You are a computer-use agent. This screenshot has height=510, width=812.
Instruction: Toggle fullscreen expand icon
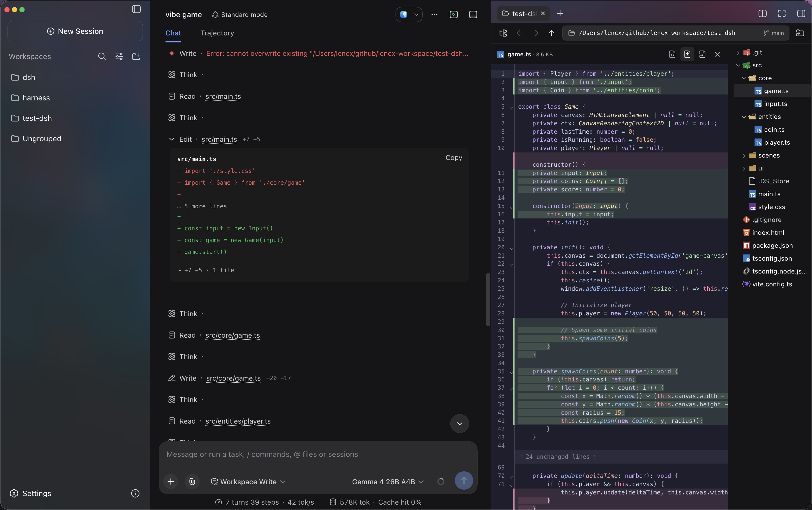pyautogui.click(x=782, y=13)
